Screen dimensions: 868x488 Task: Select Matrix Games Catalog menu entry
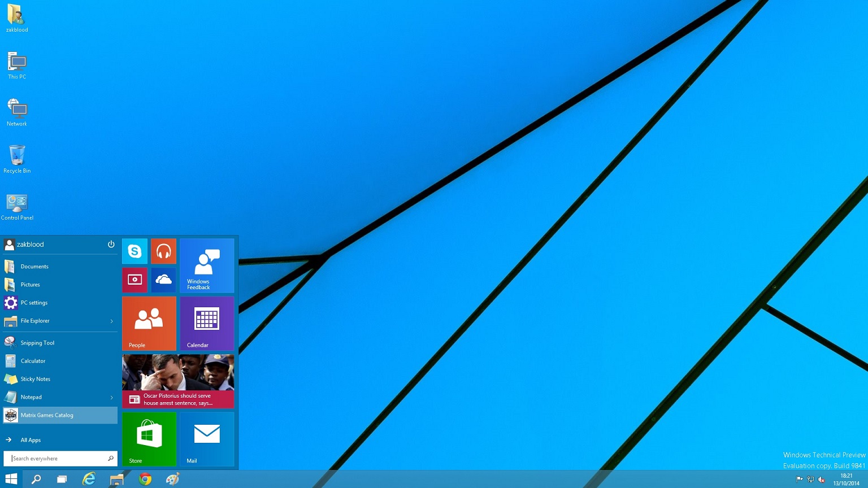(47, 415)
